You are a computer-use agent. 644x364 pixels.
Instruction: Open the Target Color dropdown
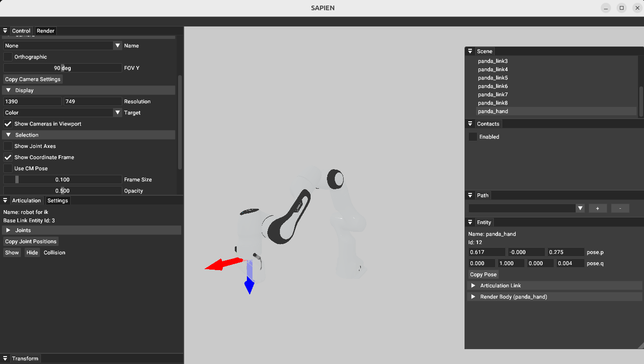point(62,113)
